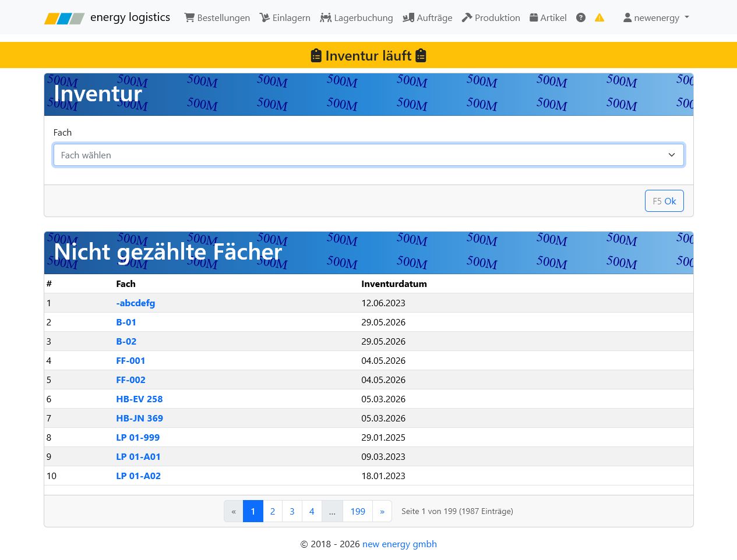Click the F5 Ok button
The width and height of the screenshot is (737, 560).
coord(664,201)
